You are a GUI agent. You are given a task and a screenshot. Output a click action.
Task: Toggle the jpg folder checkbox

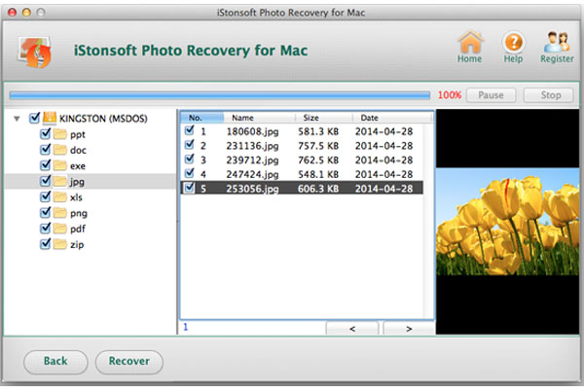[45, 181]
